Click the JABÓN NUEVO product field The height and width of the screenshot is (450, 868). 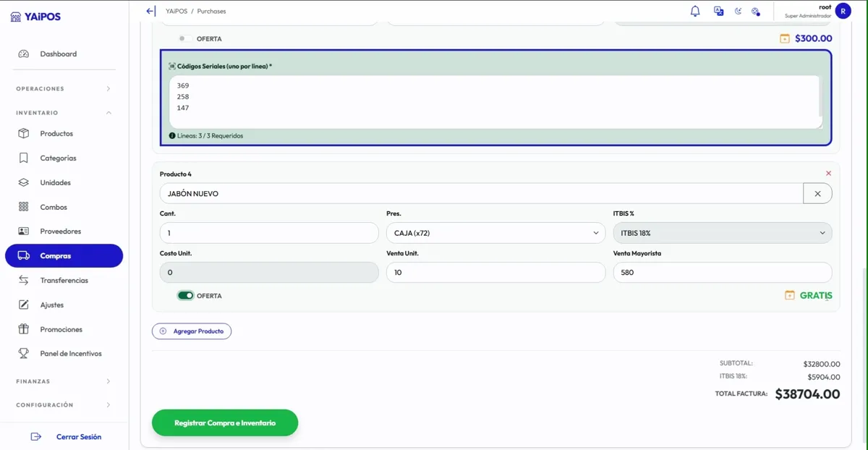(x=481, y=194)
